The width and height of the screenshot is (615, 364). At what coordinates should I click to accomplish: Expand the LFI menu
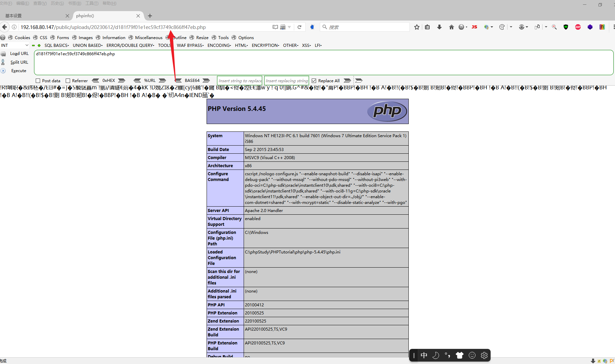(x=318, y=45)
